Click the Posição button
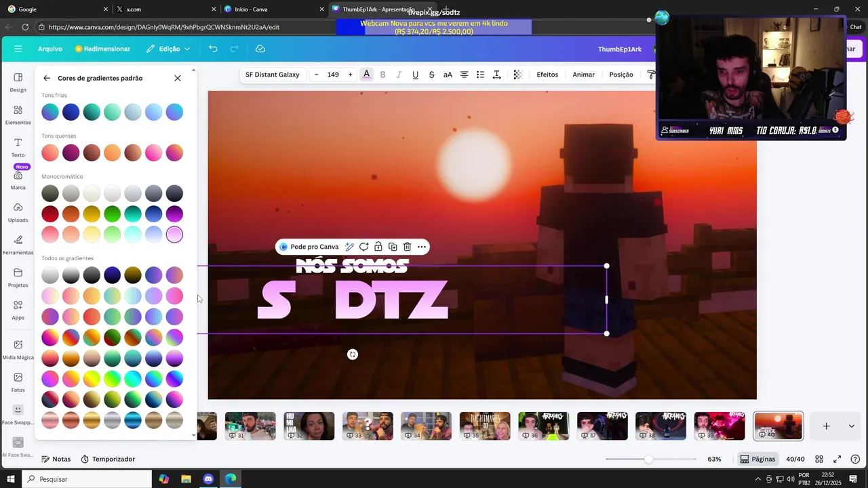Viewport: 868px width, 488px height. (620, 75)
